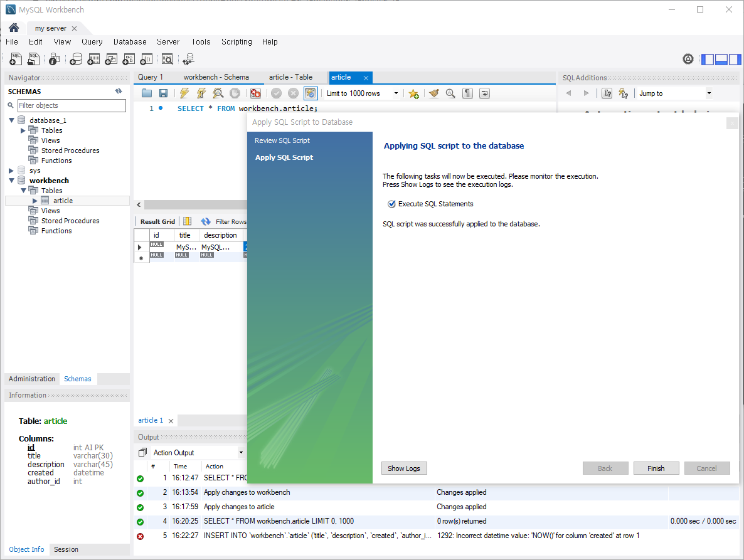Collapse the database_1 schema node
The height and width of the screenshot is (560, 744).
tap(11, 120)
